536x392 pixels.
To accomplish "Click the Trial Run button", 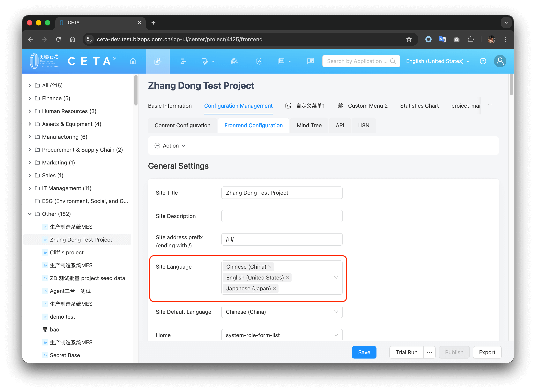I will click(406, 352).
